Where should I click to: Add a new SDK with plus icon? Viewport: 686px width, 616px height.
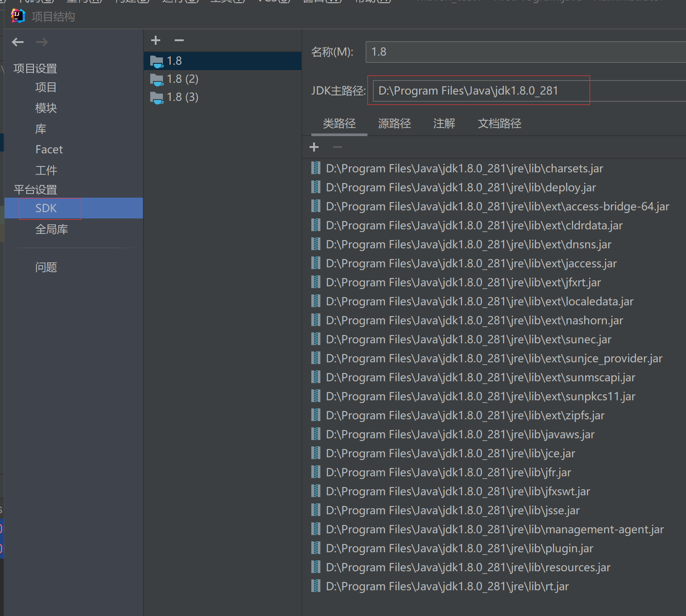pyautogui.click(x=156, y=40)
